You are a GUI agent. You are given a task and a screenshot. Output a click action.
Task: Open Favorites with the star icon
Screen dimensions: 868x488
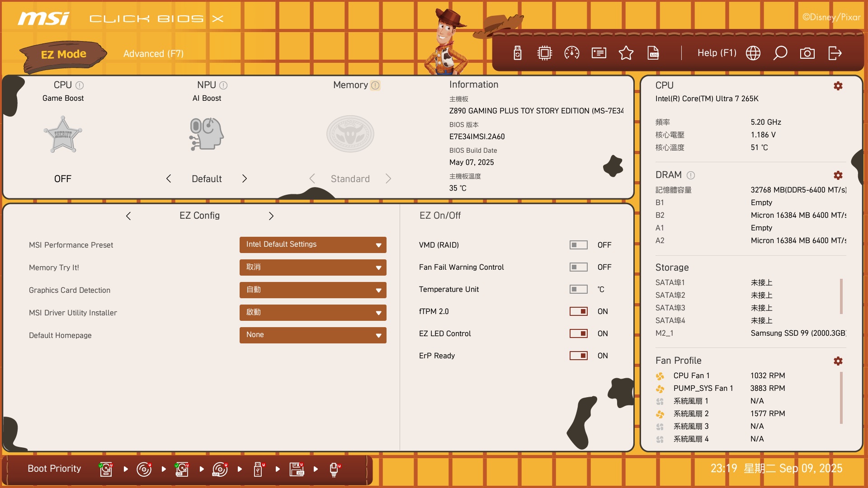click(x=626, y=53)
